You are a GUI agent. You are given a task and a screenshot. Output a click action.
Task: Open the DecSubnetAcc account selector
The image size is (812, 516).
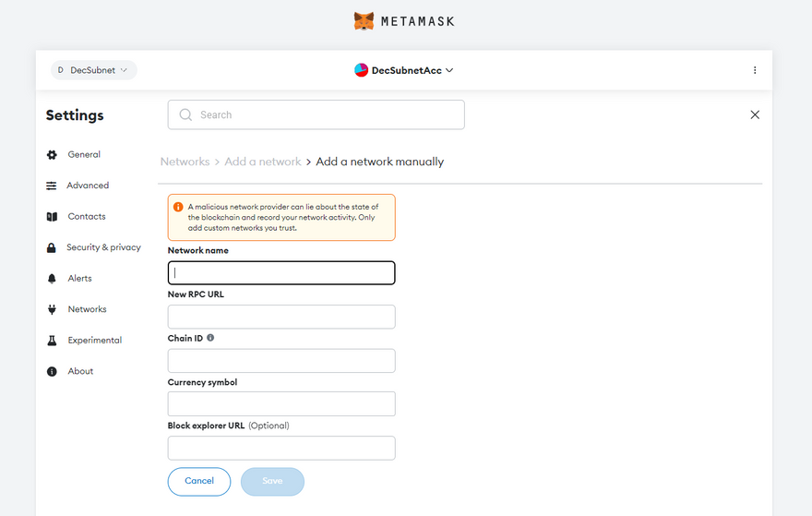click(x=404, y=70)
